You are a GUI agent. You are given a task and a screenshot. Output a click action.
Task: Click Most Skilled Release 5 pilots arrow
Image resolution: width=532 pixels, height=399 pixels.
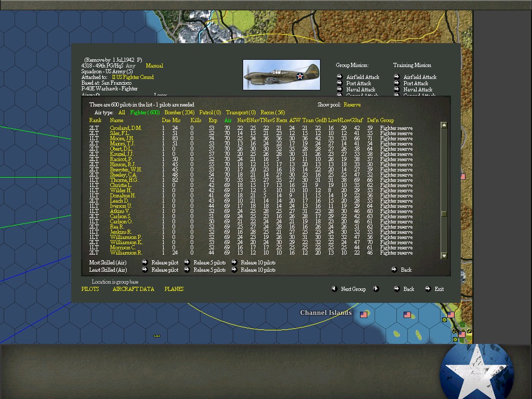pos(187,262)
